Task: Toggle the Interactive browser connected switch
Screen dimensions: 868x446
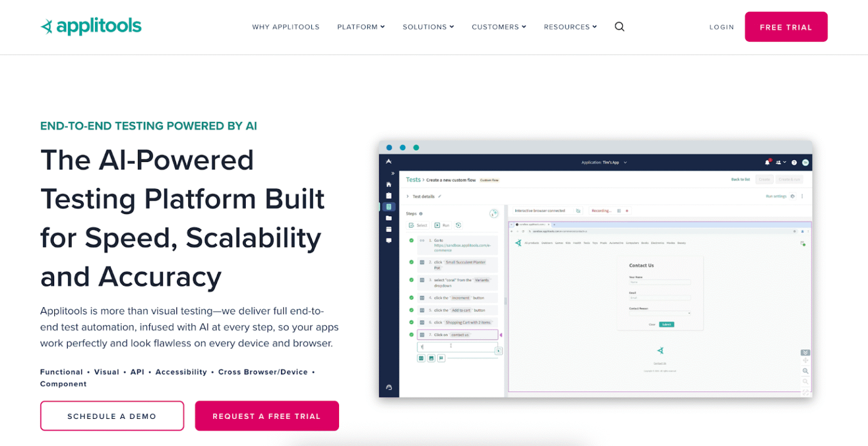Action: (578, 211)
